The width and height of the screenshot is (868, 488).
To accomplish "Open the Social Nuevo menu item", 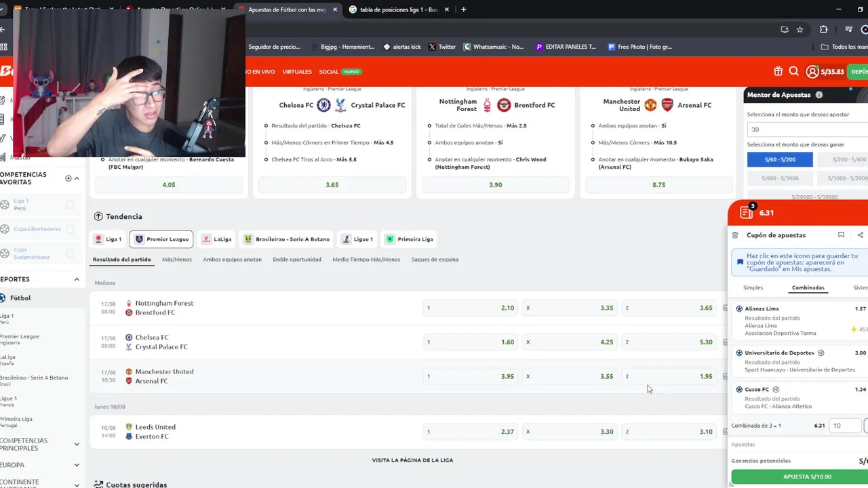I will [x=340, y=72].
